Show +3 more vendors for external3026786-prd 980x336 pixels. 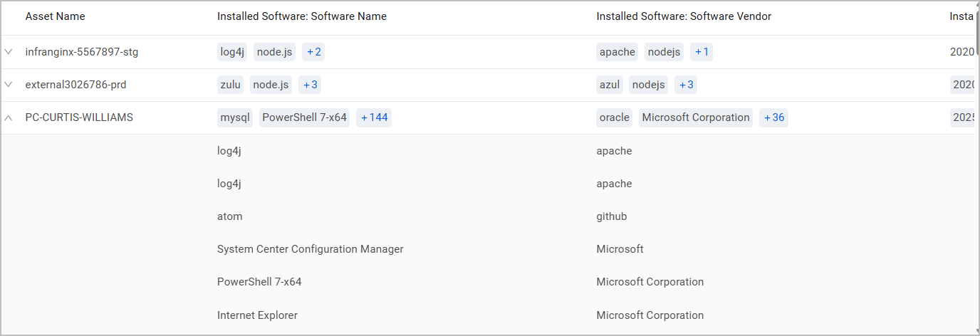687,85
